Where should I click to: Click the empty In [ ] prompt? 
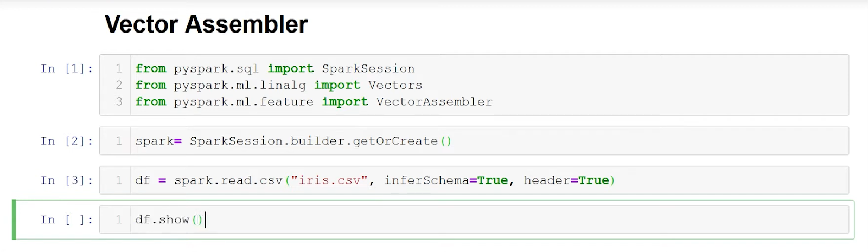(x=67, y=220)
